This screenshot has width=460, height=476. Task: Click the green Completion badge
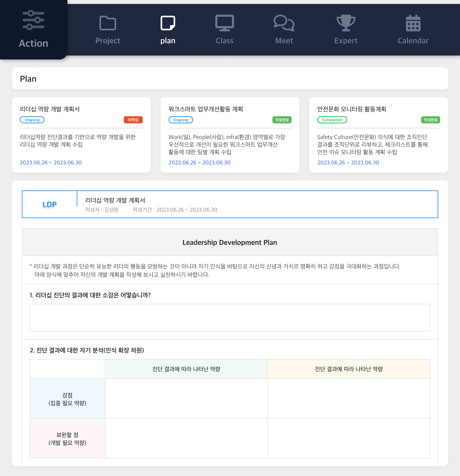point(332,120)
